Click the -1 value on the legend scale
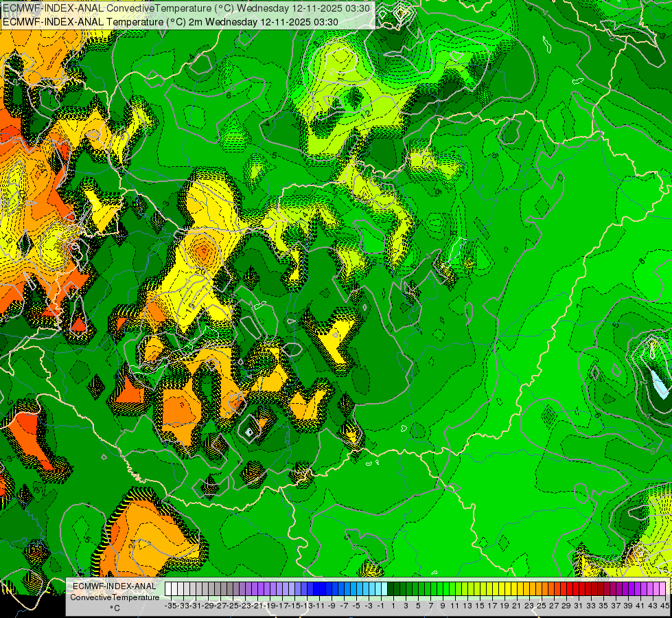 [380, 606]
